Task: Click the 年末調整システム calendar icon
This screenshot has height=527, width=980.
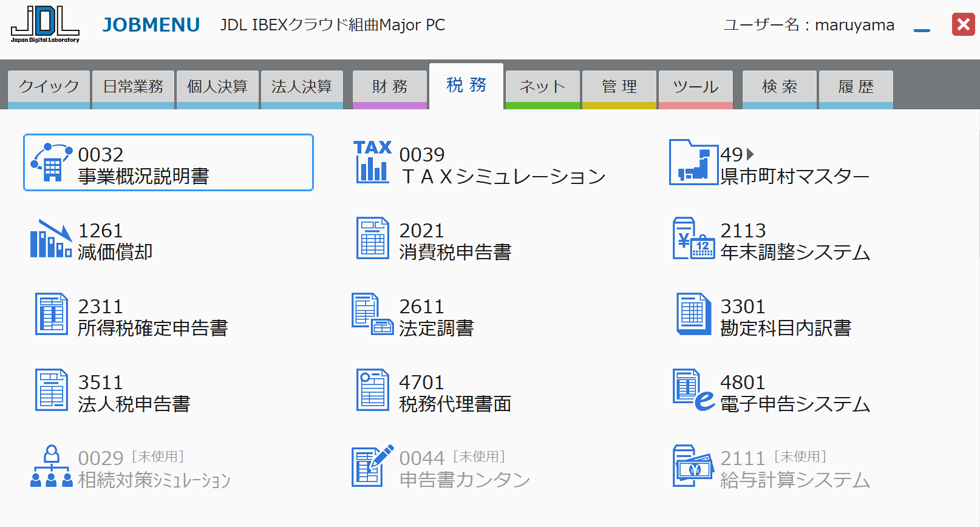Action: click(693, 238)
